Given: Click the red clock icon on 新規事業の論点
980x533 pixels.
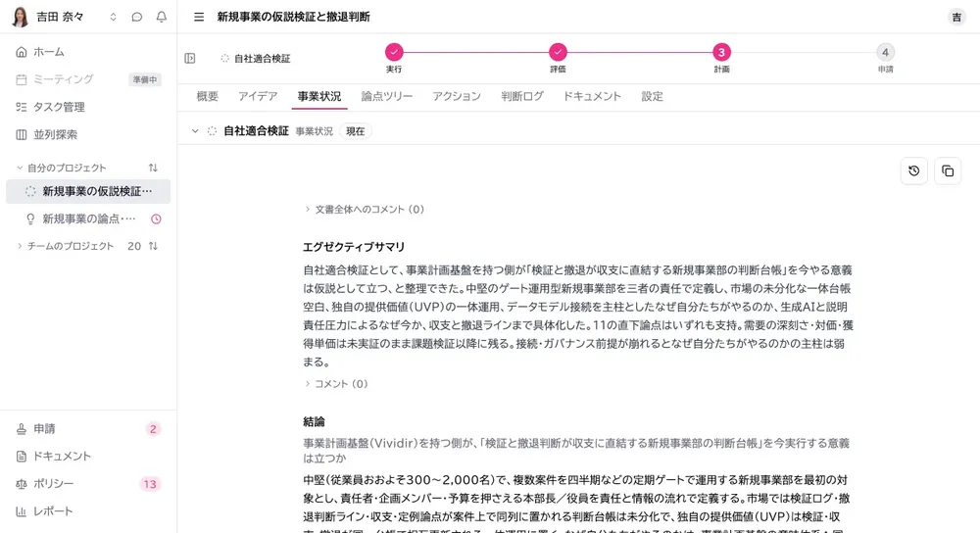Looking at the screenshot, I should point(156,218).
